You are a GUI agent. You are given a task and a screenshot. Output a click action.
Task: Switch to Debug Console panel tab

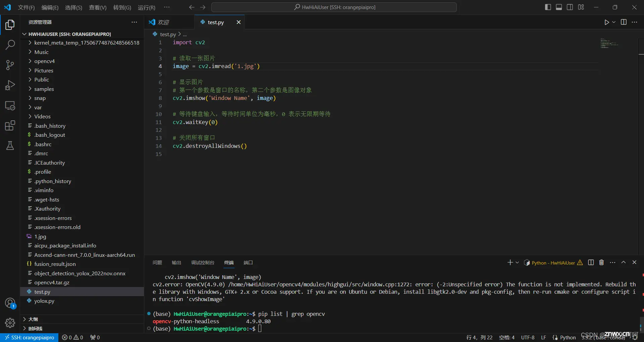pyautogui.click(x=203, y=263)
